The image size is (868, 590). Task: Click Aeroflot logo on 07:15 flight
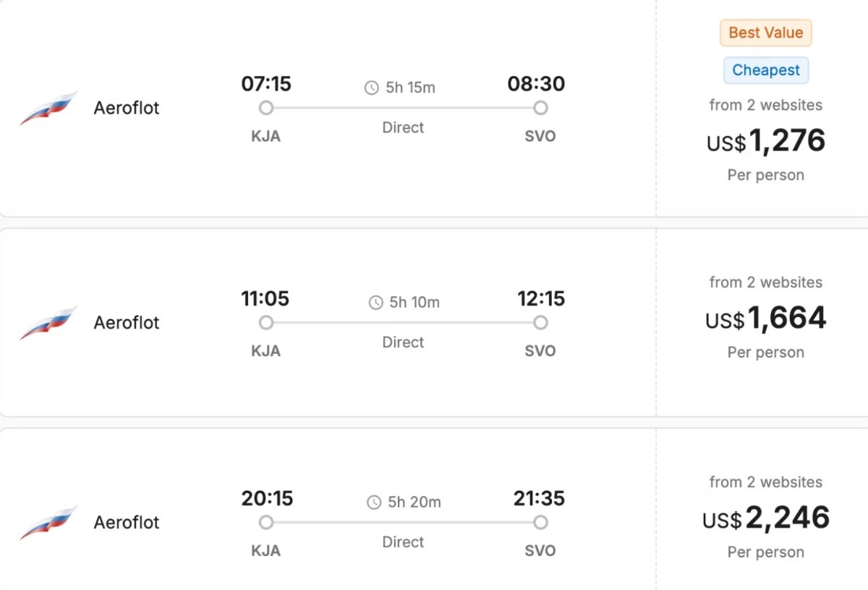click(x=48, y=108)
